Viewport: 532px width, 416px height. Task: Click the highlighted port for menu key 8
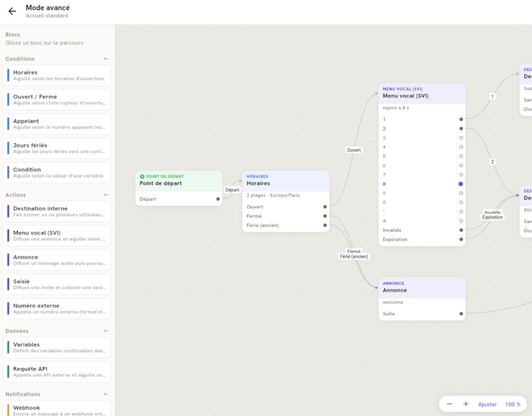pyautogui.click(x=461, y=184)
